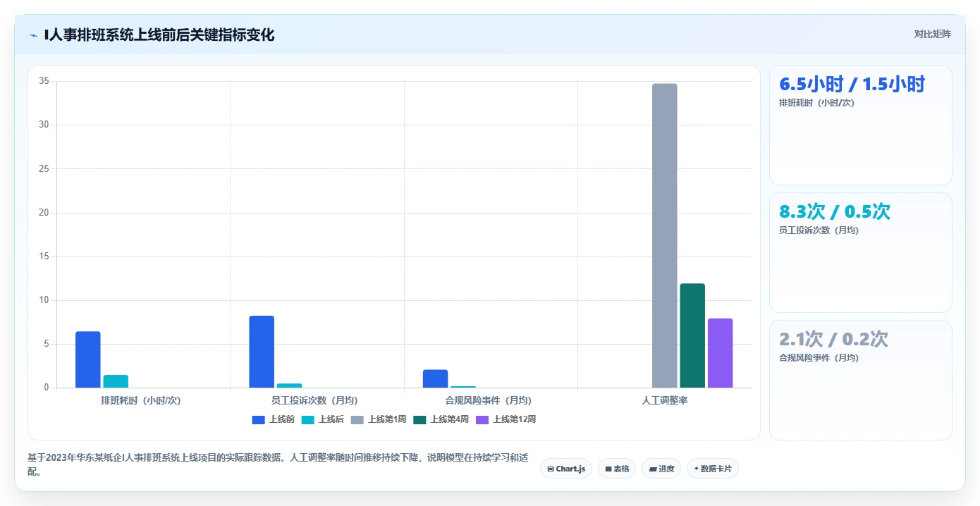
Task: Click the purple 上线第12周 bar in 人工调整率
Action: (720, 353)
